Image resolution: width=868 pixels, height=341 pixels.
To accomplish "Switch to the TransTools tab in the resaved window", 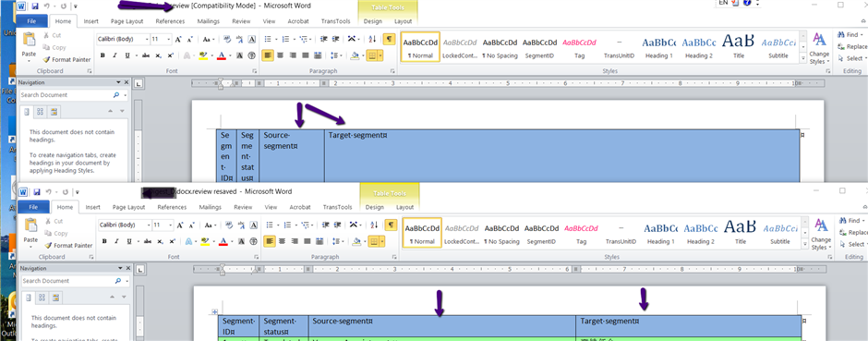I will (337, 208).
